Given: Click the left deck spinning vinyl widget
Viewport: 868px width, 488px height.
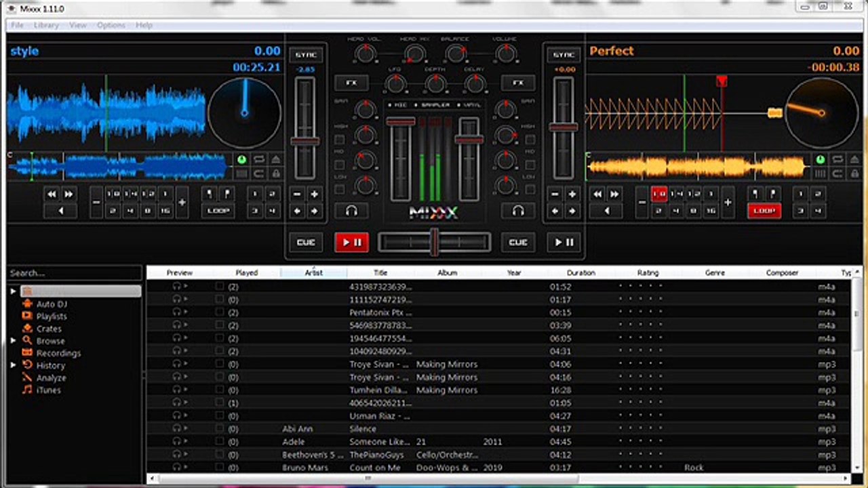Looking at the screenshot, I should [x=244, y=112].
